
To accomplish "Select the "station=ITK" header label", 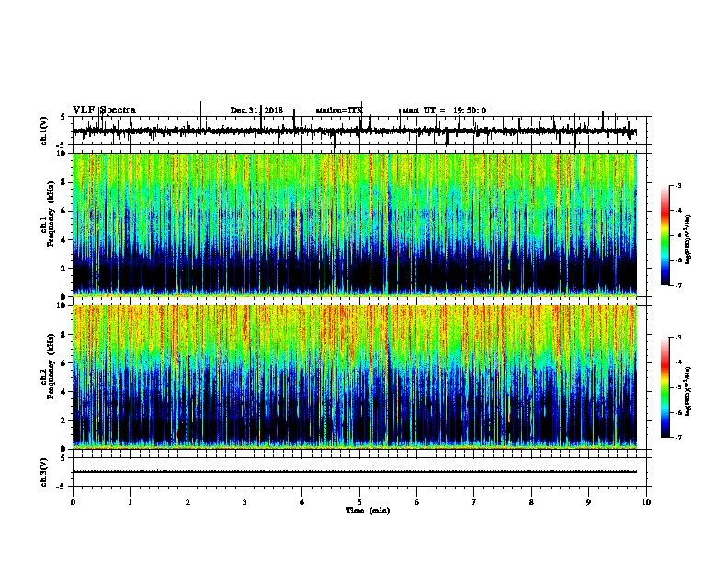I will [x=339, y=110].
